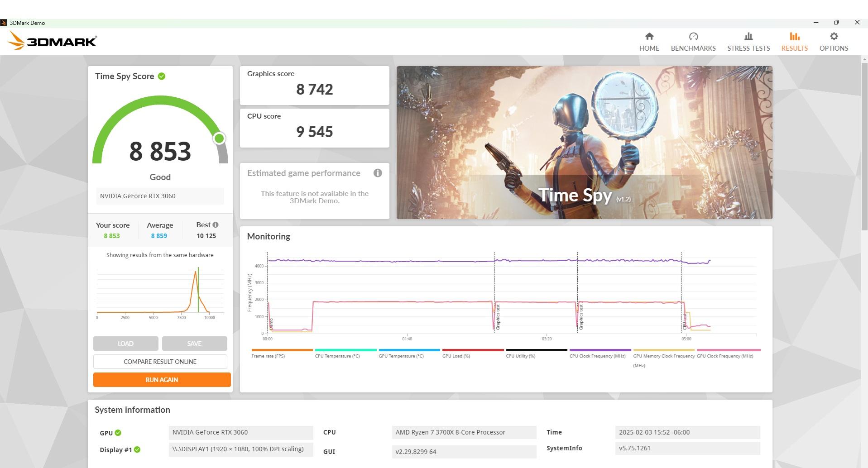The height and width of the screenshot is (468, 868).
Task: Click the CPU score value 9 545
Action: [315, 132]
